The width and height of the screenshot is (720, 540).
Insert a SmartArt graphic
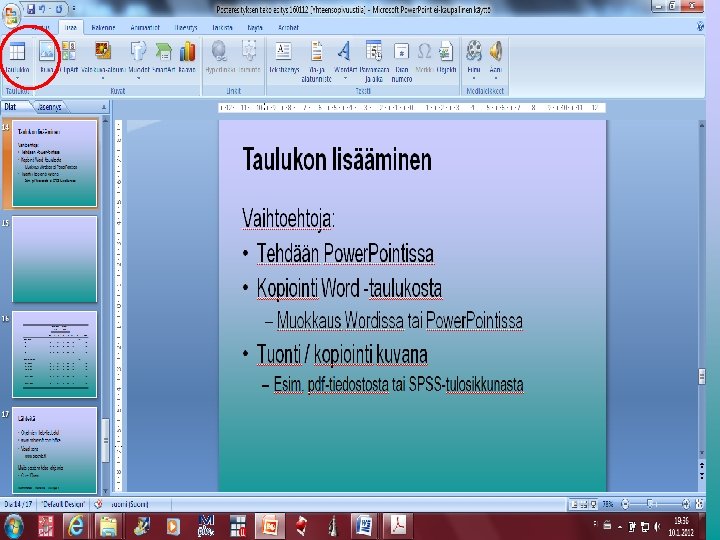(163, 57)
